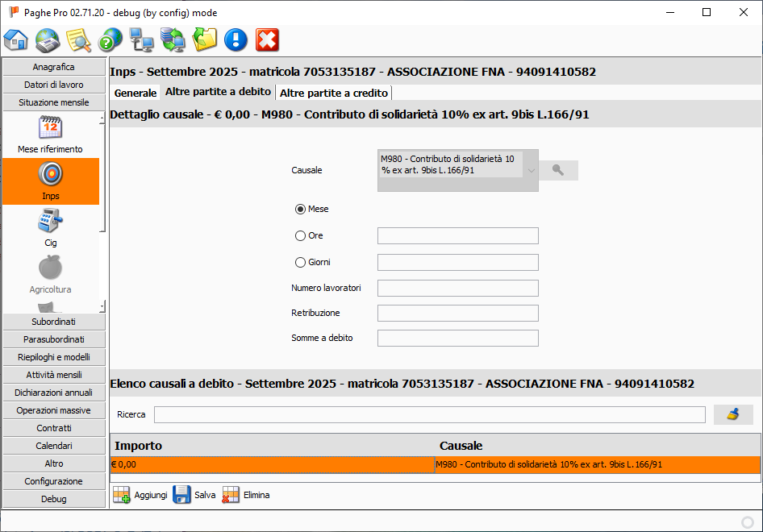Screen dimensions: 763x532
Task: Click into the Ricerca search field
Action: coord(429,414)
